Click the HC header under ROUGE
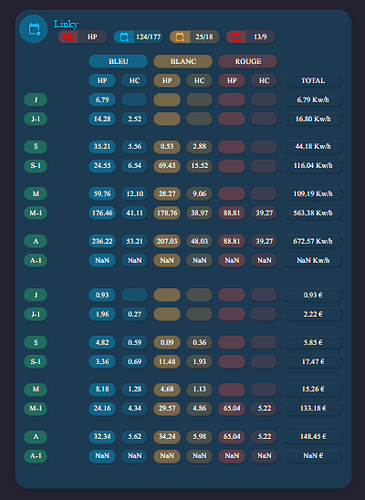This screenshot has height=500, width=365. point(264,81)
